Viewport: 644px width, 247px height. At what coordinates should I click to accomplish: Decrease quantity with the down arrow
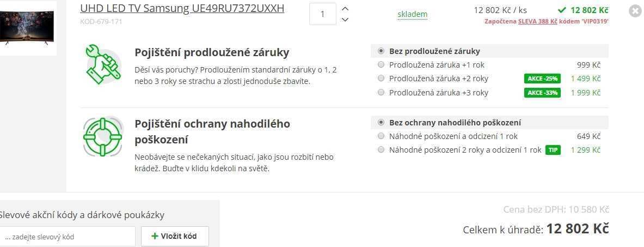click(x=345, y=19)
